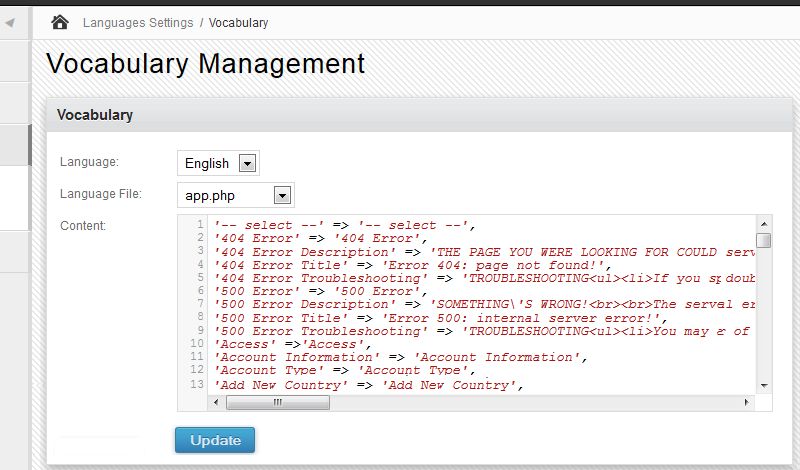Click the horizontal scrollbar thumb in Content
The width and height of the screenshot is (800, 470).
point(277,402)
